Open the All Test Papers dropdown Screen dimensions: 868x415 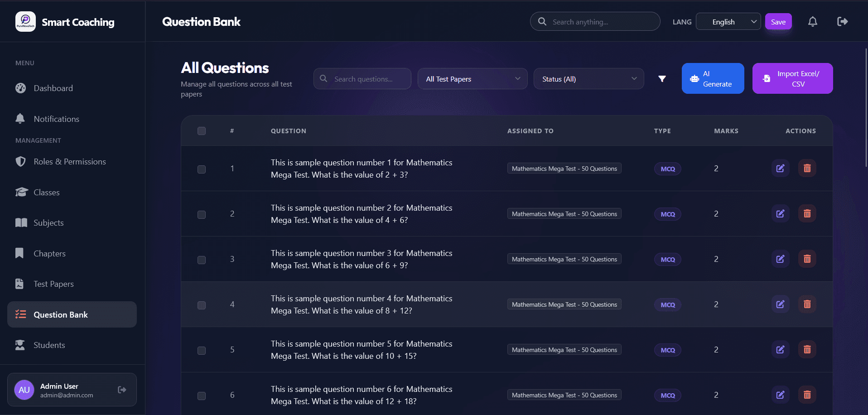[x=472, y=78]
